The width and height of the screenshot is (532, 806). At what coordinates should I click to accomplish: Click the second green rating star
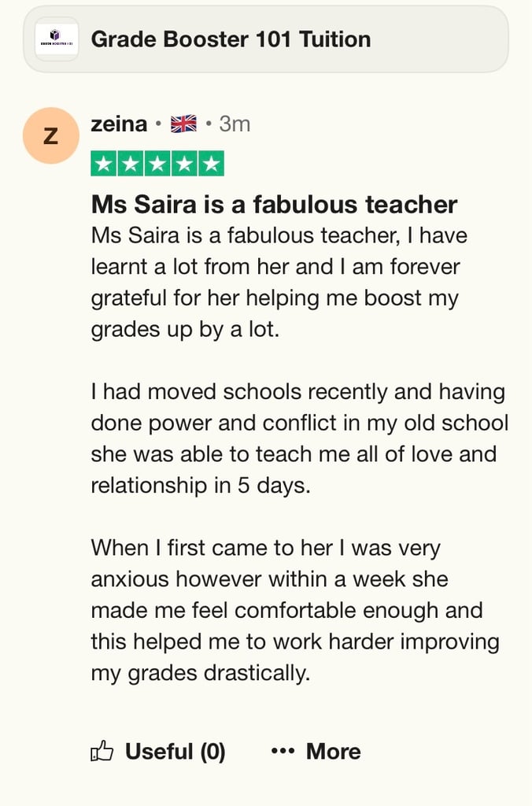tap(131, 164)
